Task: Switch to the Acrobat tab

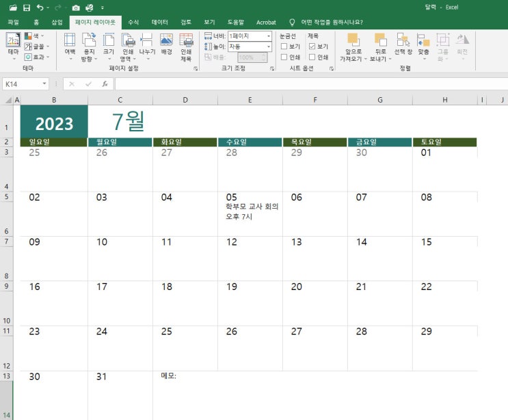Action: tap(266, 23)
